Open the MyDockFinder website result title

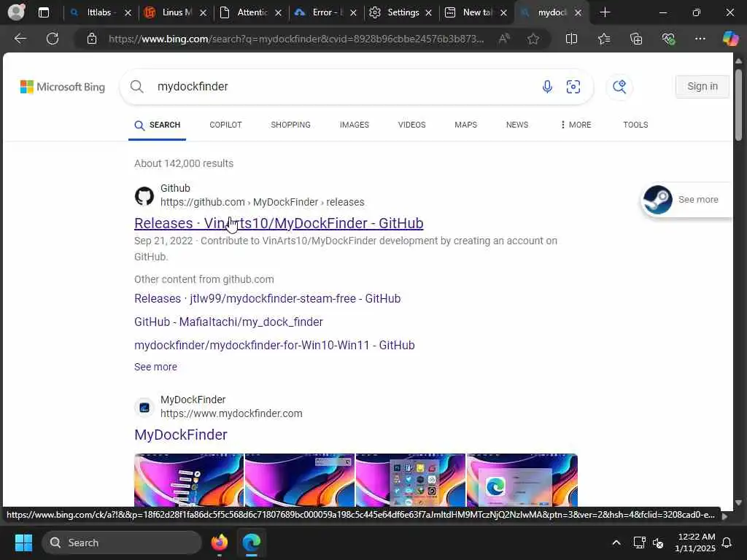pyautogui.click(x=181, y=435)
